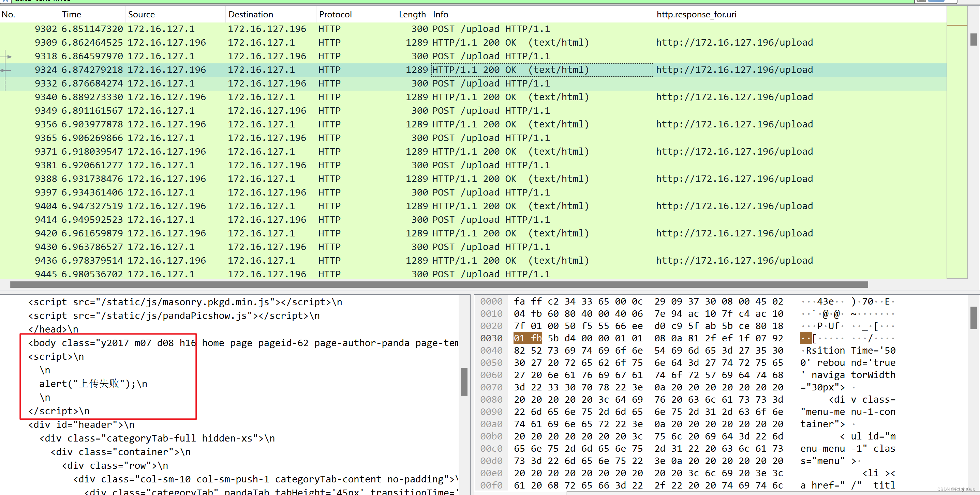Click hex offset row 0080
980x495 pixels.
491,400
